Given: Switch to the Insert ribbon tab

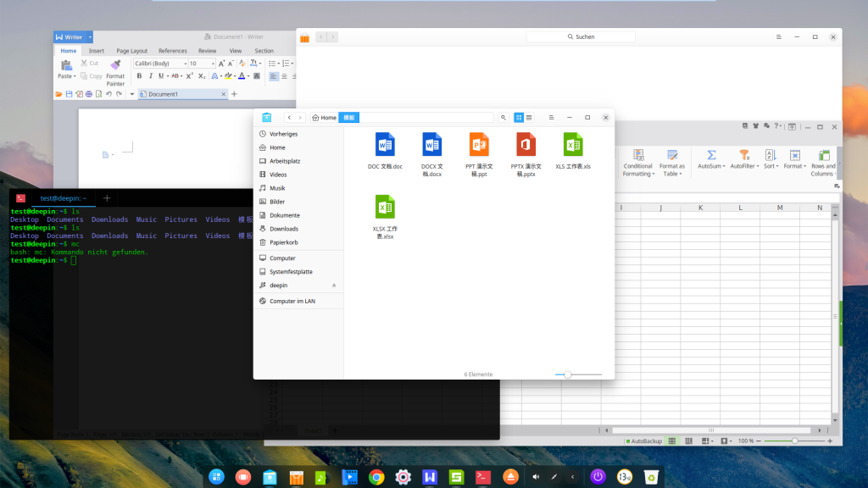Looking at the screenshot, I should (x=97, y=51).
